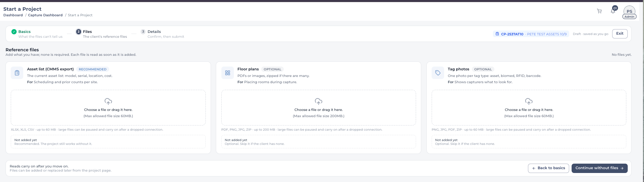Open the PS Admin profile avatar
The width and height of the screenshot is (644, 182).
point(629,12)
